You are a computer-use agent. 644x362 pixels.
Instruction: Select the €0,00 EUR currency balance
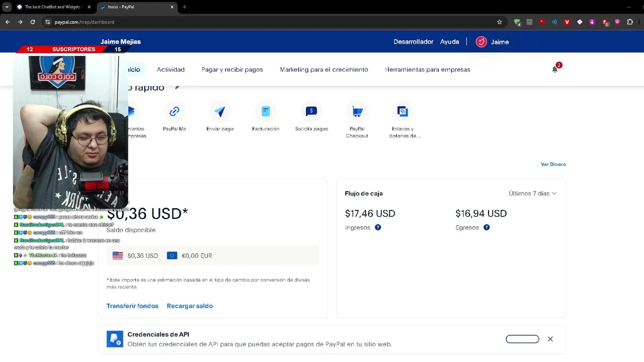point(190,255)
